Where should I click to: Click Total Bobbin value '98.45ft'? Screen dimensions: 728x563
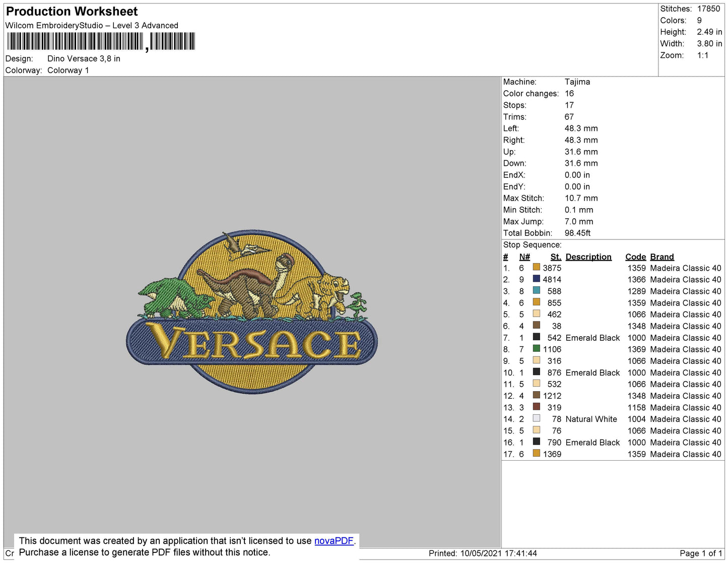coord(577,233)
